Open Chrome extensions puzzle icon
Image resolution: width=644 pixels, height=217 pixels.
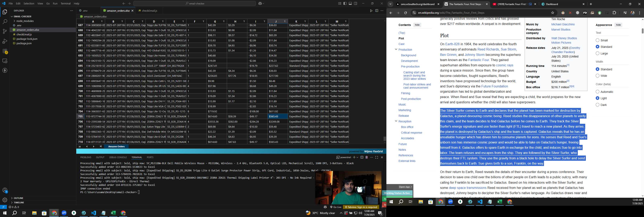point(614,13)
